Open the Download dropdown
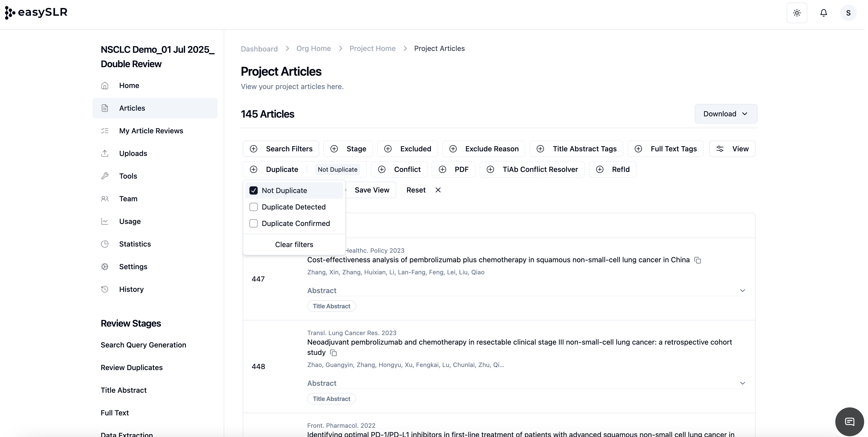868x437 pixels. point(725,114)
